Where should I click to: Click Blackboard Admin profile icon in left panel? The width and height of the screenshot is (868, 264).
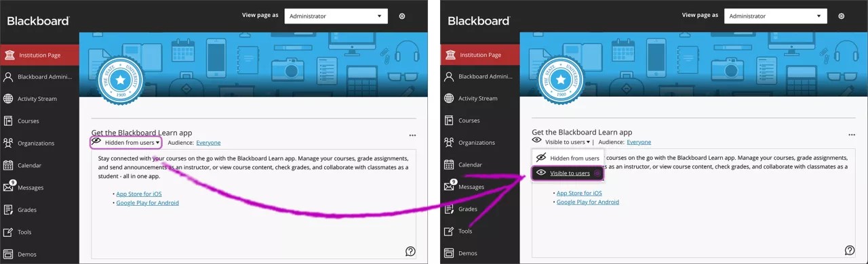(x=8, y=76)
